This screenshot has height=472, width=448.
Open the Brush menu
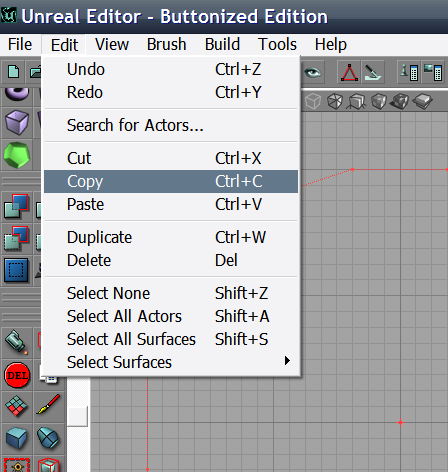(x=167, y=45)
